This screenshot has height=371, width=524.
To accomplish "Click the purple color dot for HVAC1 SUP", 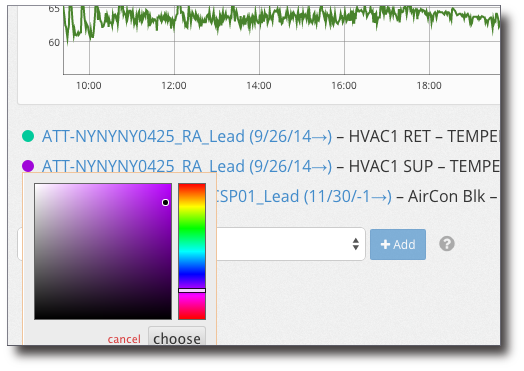I will coord(28,166).
